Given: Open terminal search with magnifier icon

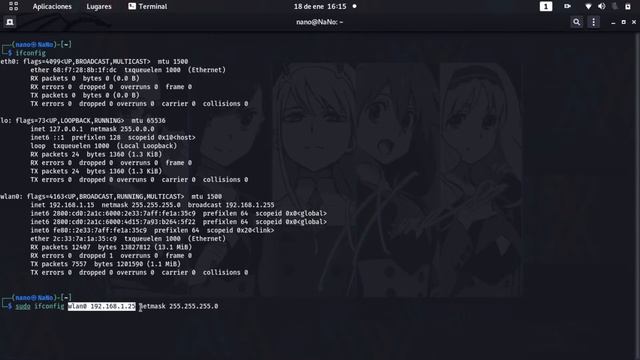Looking at the screenshot, I should pos(576,22).
